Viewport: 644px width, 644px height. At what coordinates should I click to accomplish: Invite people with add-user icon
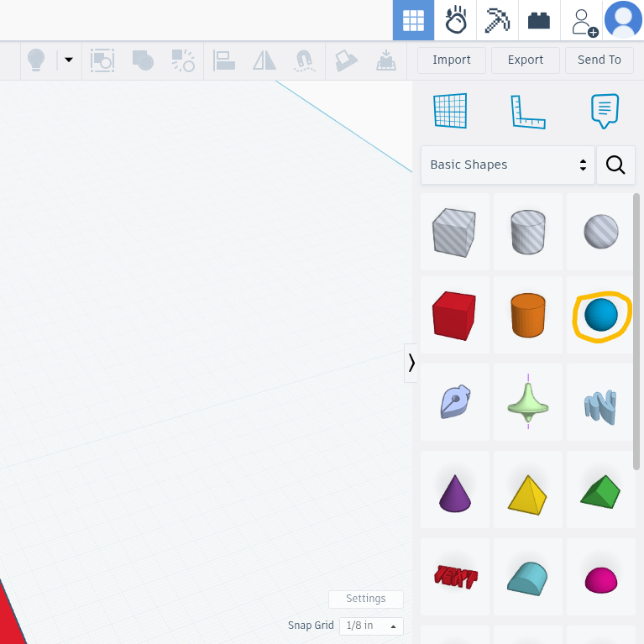click(584, 23)
